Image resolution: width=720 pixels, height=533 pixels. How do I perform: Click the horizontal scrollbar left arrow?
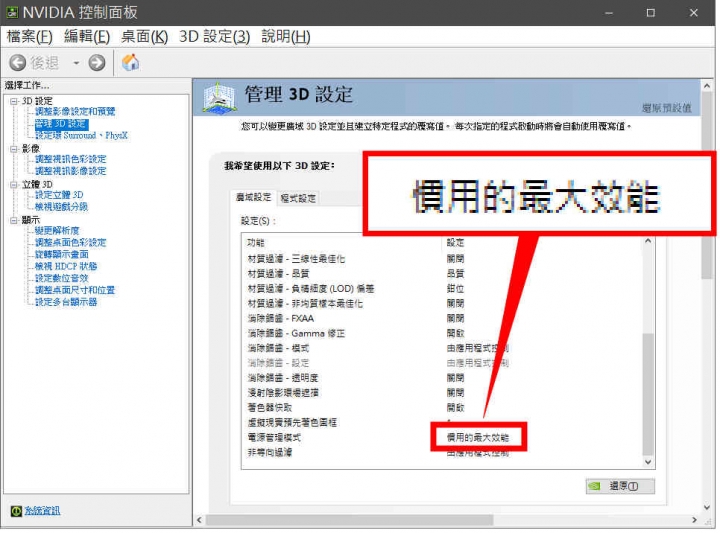(199, 520)
